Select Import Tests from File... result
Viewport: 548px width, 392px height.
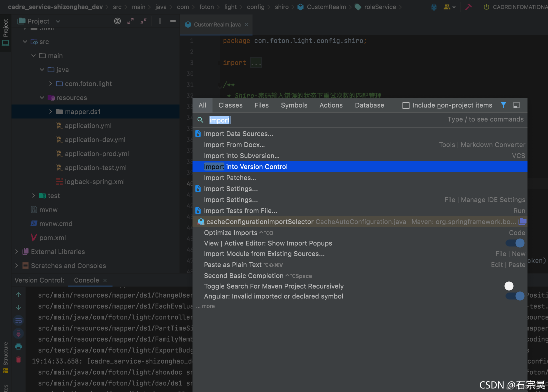(x=360, y=211)
